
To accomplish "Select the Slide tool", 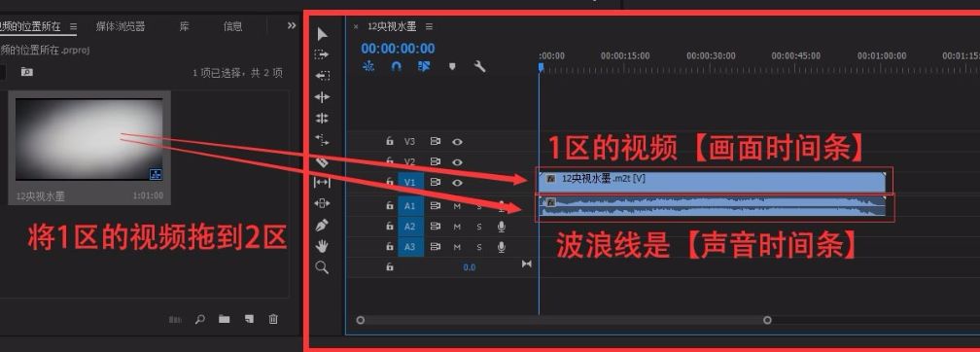I will [x=322, y=203].
